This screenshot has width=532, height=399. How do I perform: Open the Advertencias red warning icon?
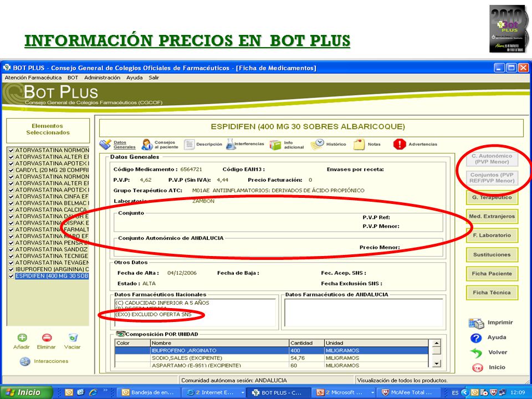(400, 144)
